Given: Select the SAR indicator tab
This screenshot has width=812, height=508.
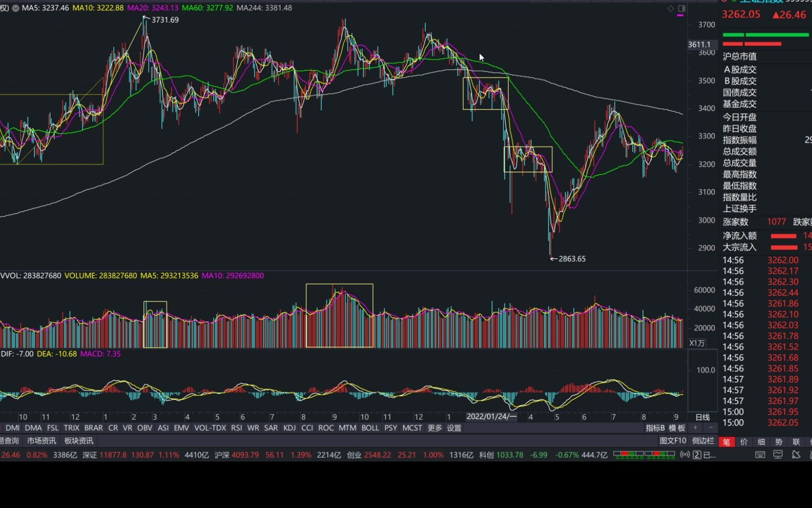Looking at the screenshot, I should 271,428.
